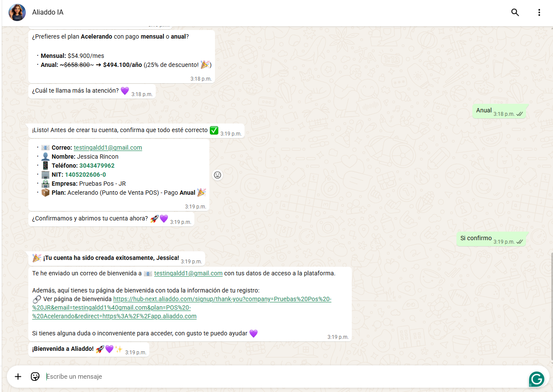Click the 'Tu cuenta ha sido creada exitosamente' message
The image size is (553, 392).
point(117,259)
